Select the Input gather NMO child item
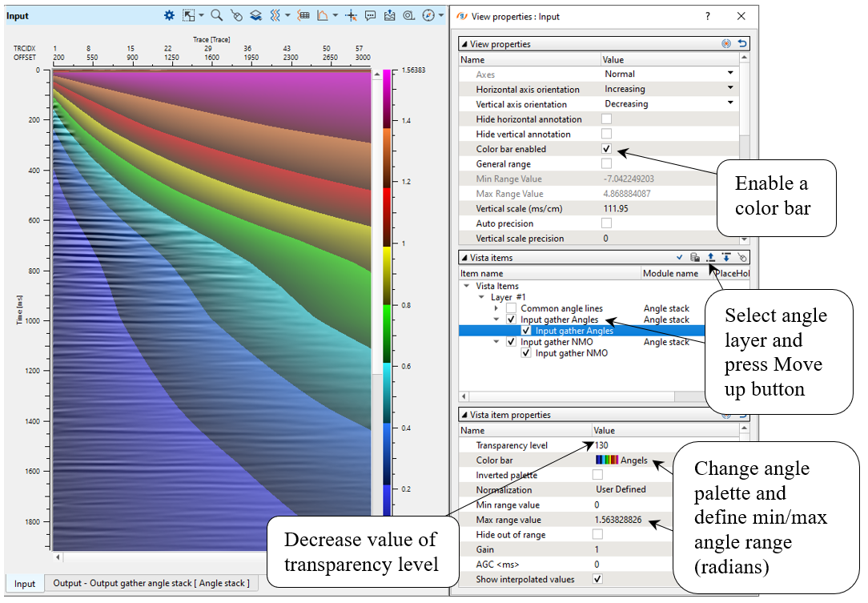This screenshot has width=868, height=603. coord(571,353)
